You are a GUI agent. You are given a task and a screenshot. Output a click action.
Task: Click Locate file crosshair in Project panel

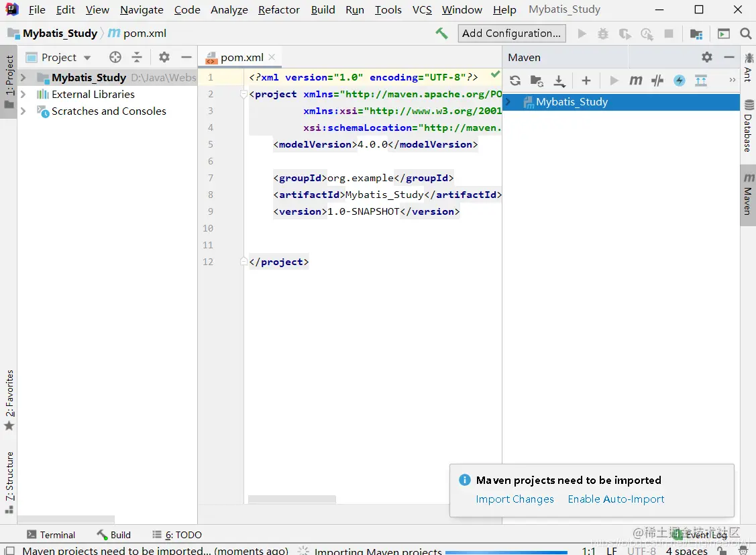(115, 58)
